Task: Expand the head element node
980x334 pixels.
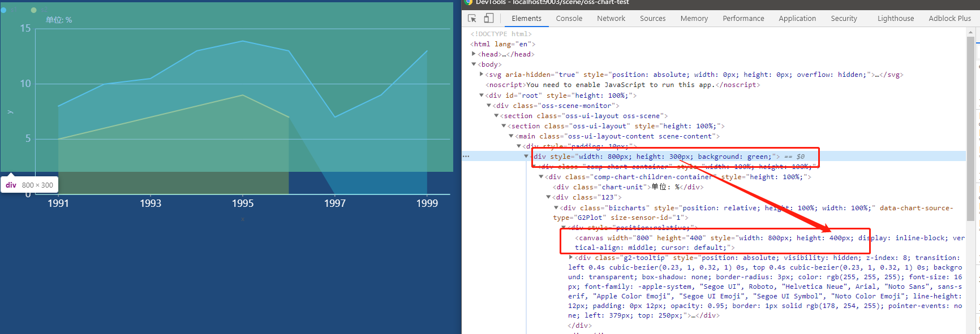Action: pos(474,54)
